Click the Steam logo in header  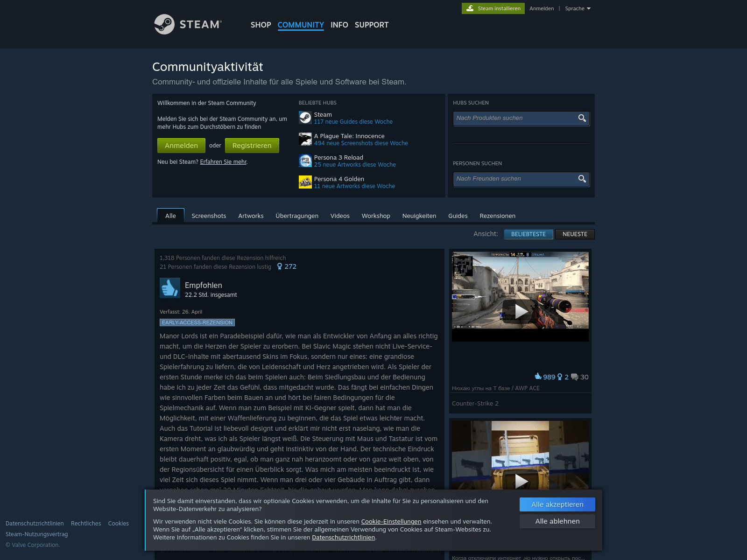(x=188, y=24)
